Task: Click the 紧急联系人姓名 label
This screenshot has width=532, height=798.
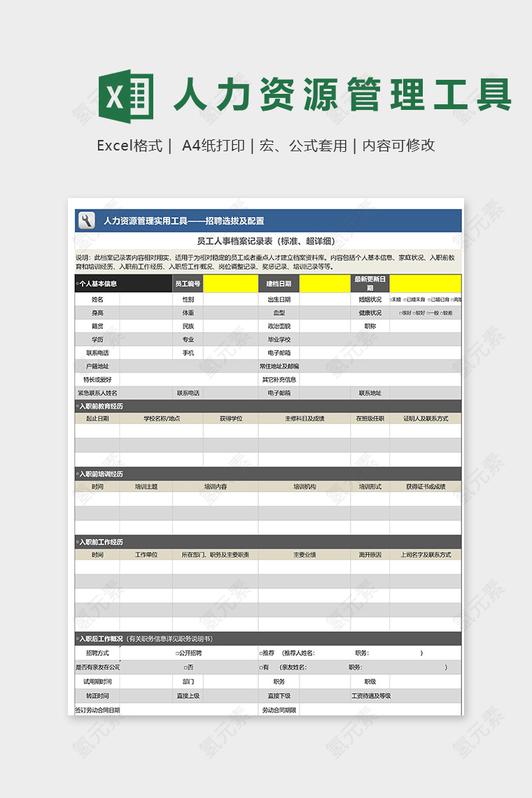Action: pyautogui.click(x=97, y=393)
